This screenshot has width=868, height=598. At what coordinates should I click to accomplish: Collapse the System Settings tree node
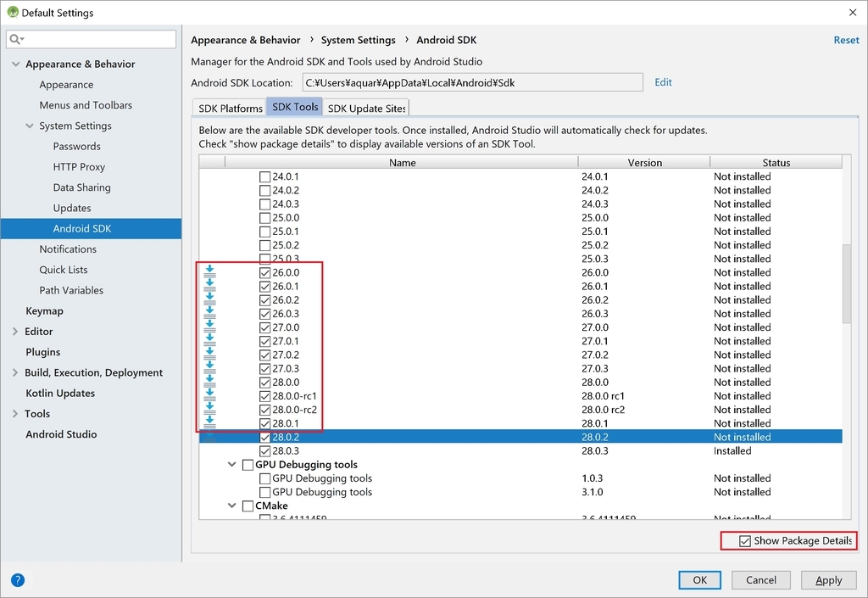[30, 126]
